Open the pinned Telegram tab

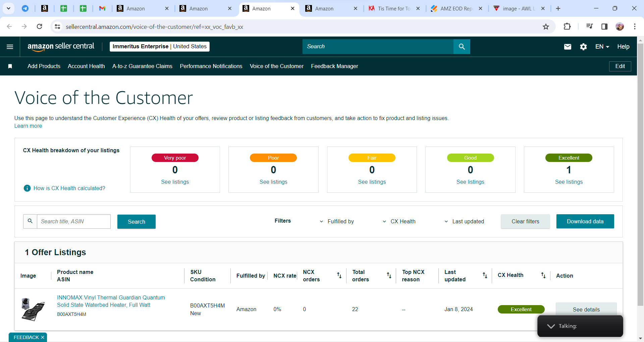coord(25,8)
